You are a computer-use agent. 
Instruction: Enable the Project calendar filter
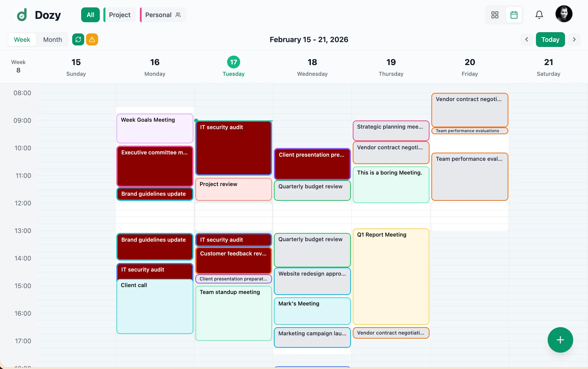pyautogui.click(x=119, y=15)
